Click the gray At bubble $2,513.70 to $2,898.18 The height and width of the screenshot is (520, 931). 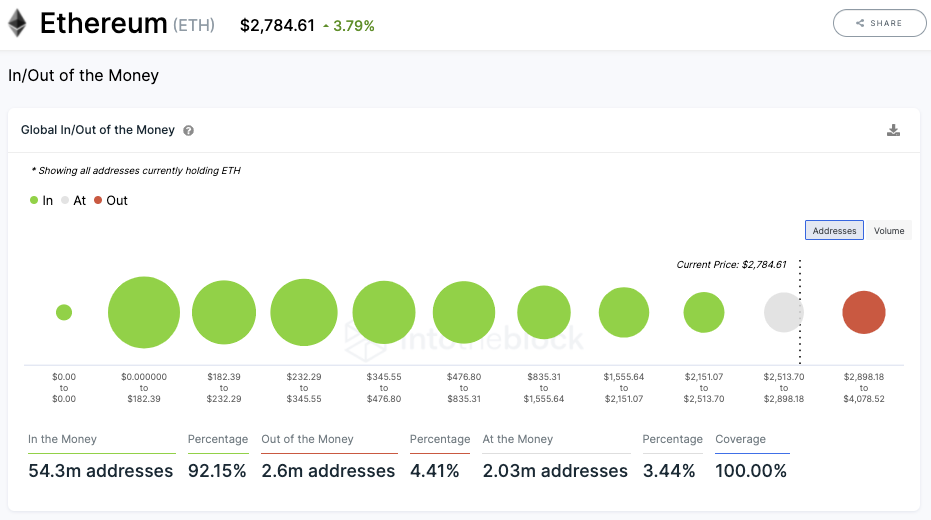click(x=784, y=312)
